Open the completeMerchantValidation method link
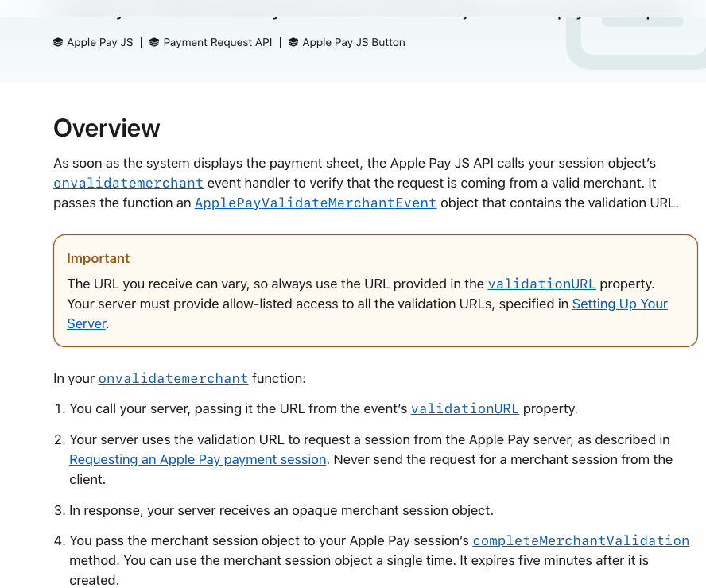The width and height of the screenshot is (706, 588). 581,540
